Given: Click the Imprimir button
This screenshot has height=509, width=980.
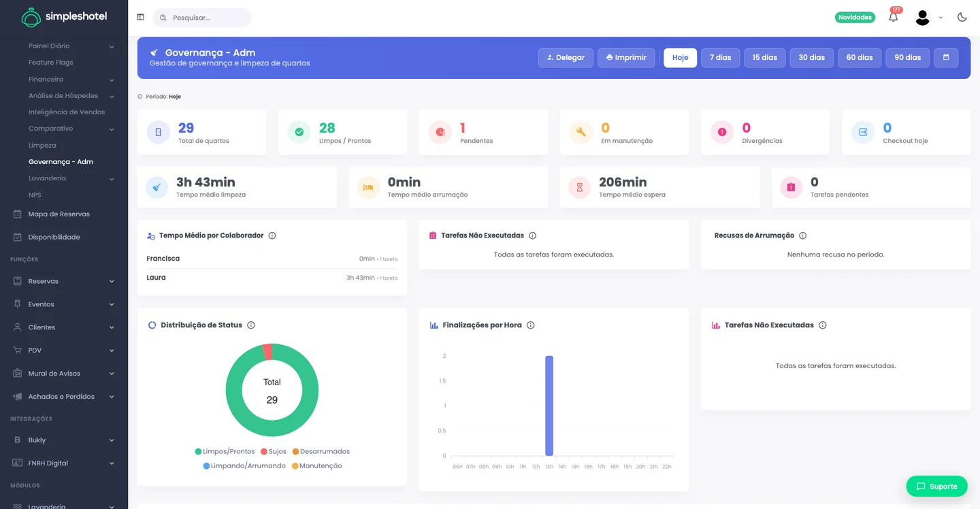Looking at the screenshot, I should pos(626,58).
